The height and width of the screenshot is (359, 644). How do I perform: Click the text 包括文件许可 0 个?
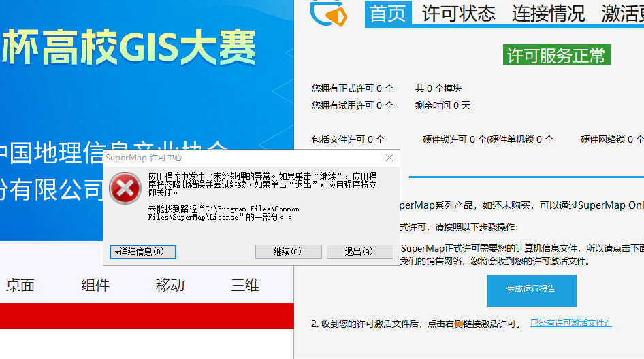(349, 140)
